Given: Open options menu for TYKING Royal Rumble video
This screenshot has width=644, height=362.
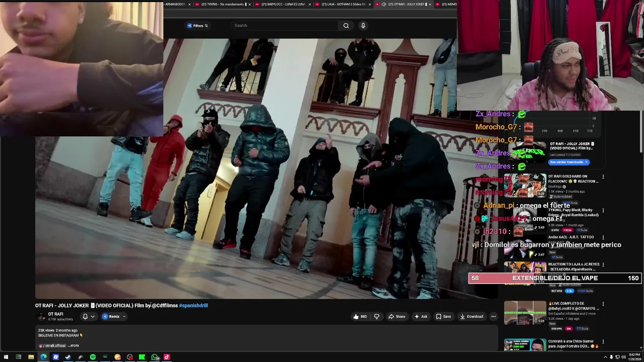Looking at the screenshot, I should pyautogui.click(x=603, y=211).
